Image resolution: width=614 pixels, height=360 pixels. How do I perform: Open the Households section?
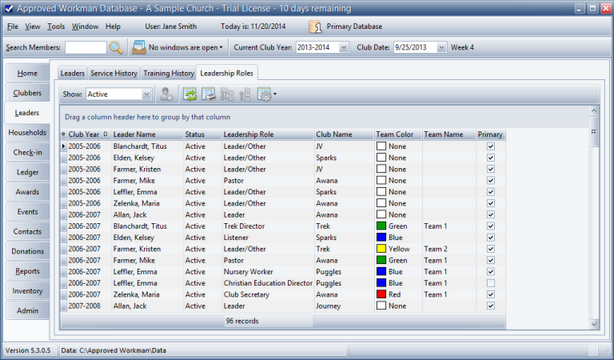tap(27, 132)
